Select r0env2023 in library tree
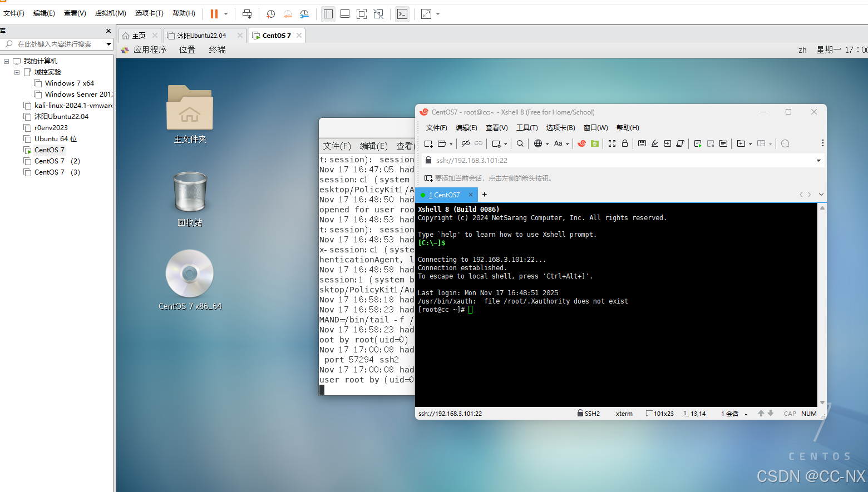This screenshot has width=868, height=492. (51, 128)
